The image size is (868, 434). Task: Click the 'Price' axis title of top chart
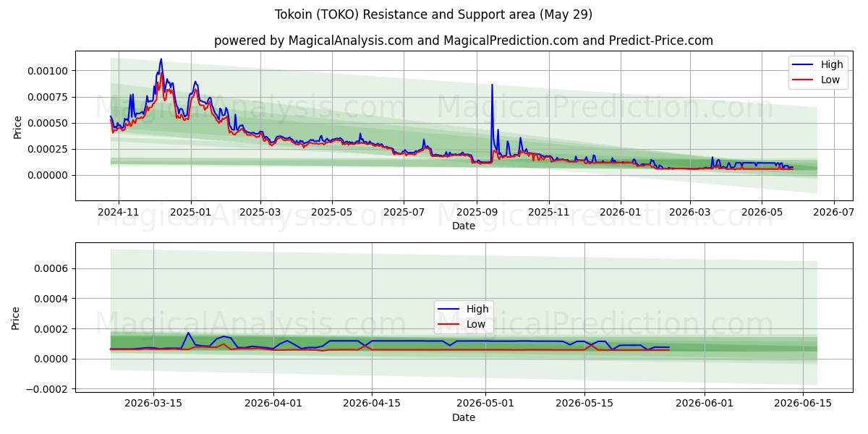click(17, 127)
